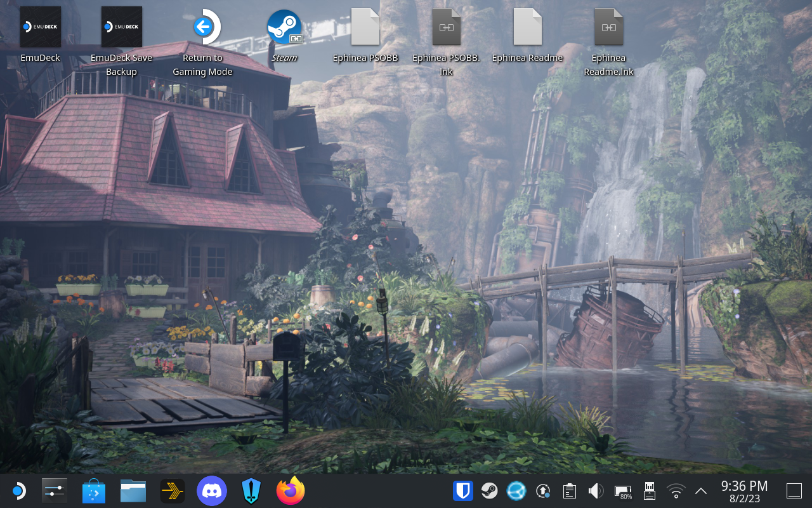The image size is (812, 508).
Task: Open the EmuDeck desktop shortcut
Action: 41,27
